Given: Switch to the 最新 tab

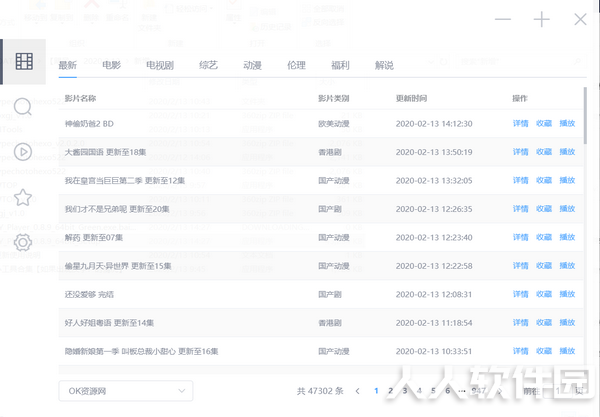Looking at the screenshot, I should 68,65.
